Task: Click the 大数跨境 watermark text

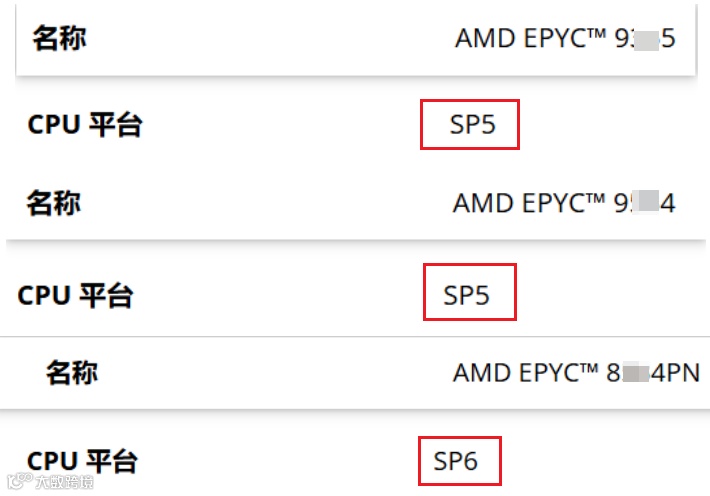Action: (63, 483)
